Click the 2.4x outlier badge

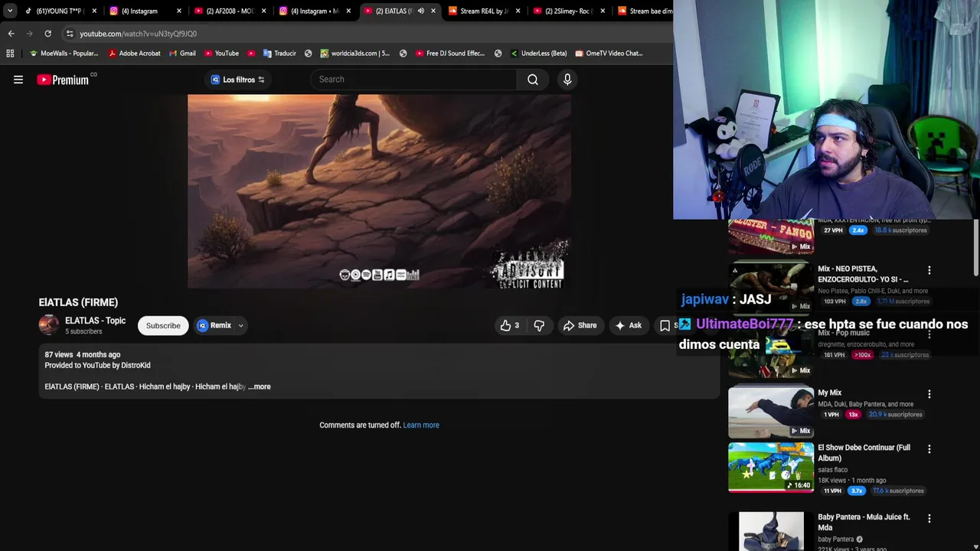858,230
